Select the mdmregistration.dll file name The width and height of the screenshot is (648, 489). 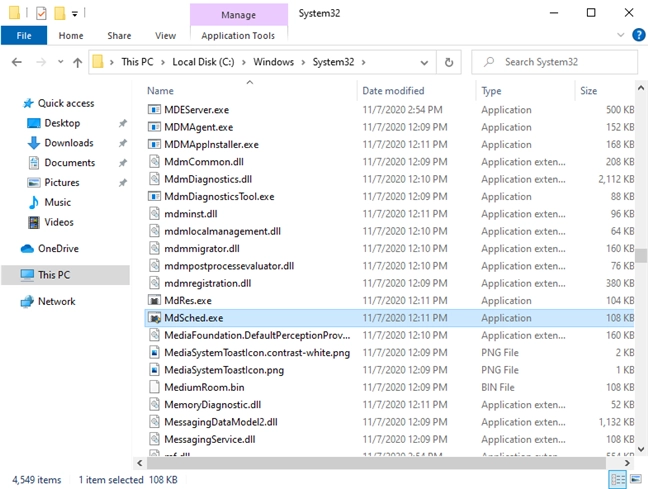207,283
